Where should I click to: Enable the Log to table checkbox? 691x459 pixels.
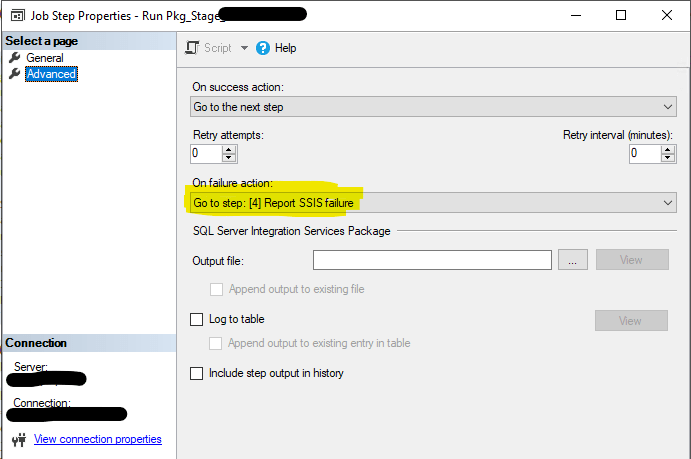coord(196,320)
